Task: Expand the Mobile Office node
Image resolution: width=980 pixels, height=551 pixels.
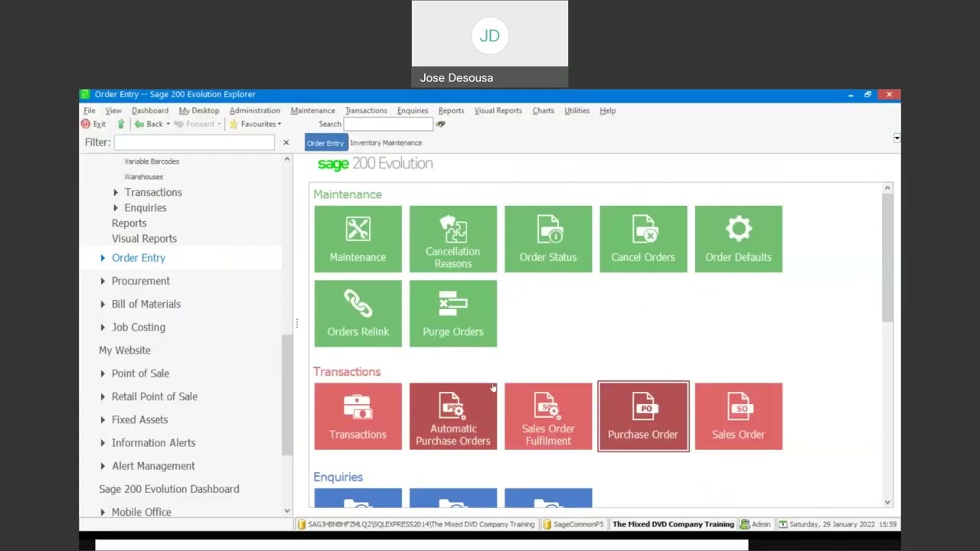Action: [103, 512]
